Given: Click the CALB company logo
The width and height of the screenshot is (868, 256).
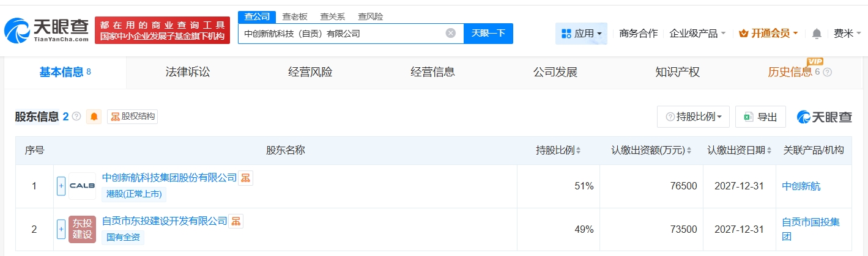Looking at the screenshot, I should pos(82,186).
